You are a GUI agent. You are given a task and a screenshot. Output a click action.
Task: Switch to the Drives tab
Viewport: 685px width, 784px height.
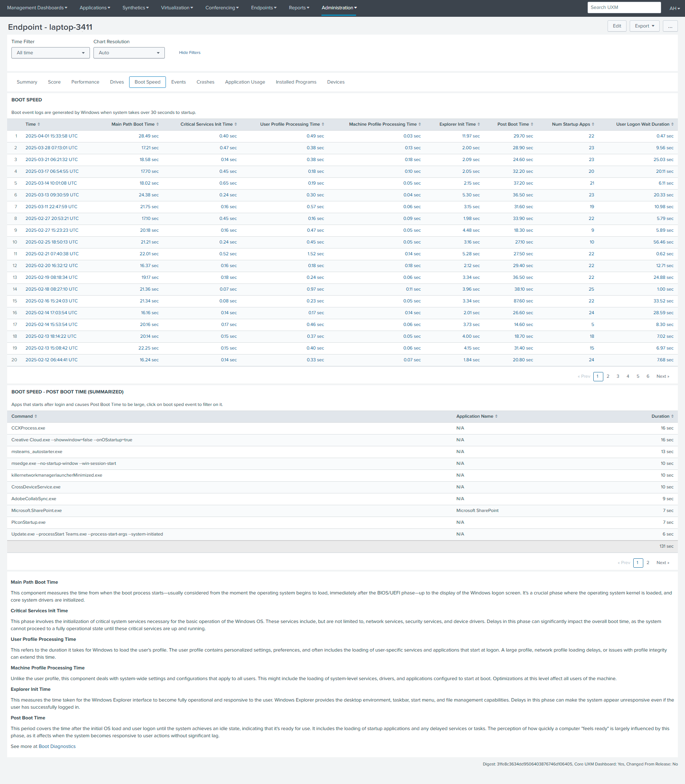tap(117, 82)
